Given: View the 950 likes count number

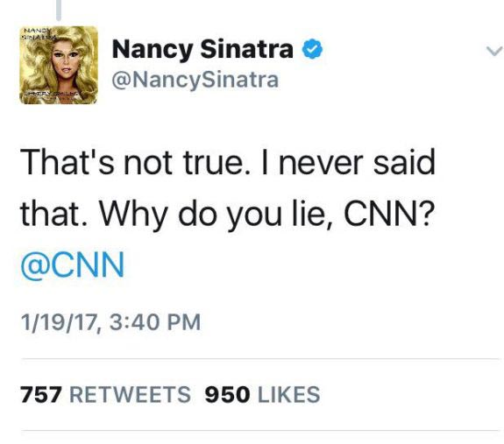Looking at the screenshot, I should coord(227,394).
